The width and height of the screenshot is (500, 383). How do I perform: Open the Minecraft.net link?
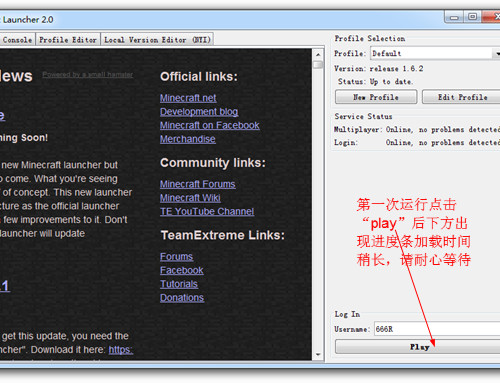click(188, 98)
